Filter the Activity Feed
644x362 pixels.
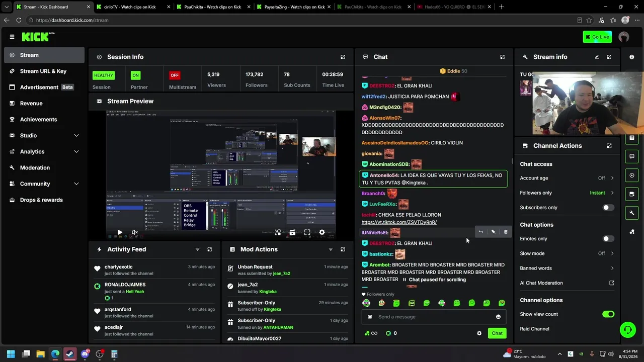click(x=197, y=249)
